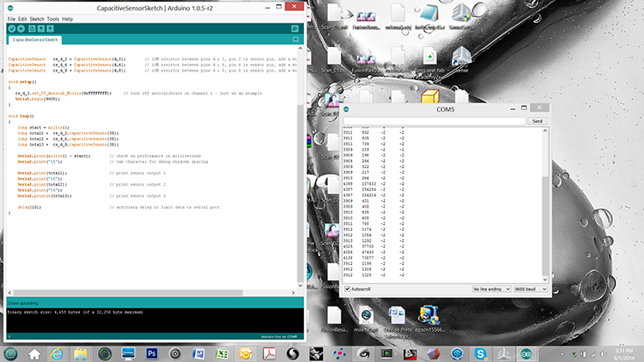Click the editor vertical scrollbar down arrow
This screenshot has height=362, width=644.
pyautogui.click(x=300, y=285)
